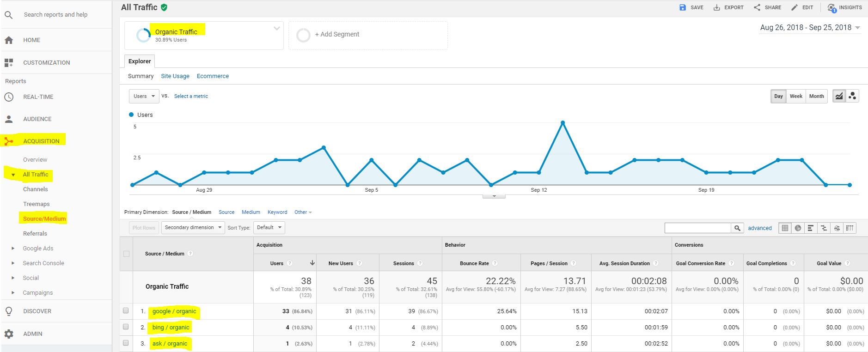This screenshot has width=868, height=352.
Task: Export the report using Export icon
Action: click(717, 7)
